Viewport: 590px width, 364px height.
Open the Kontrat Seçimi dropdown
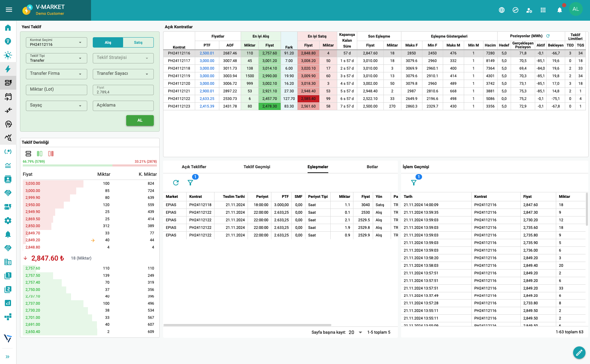click(56, 42)
